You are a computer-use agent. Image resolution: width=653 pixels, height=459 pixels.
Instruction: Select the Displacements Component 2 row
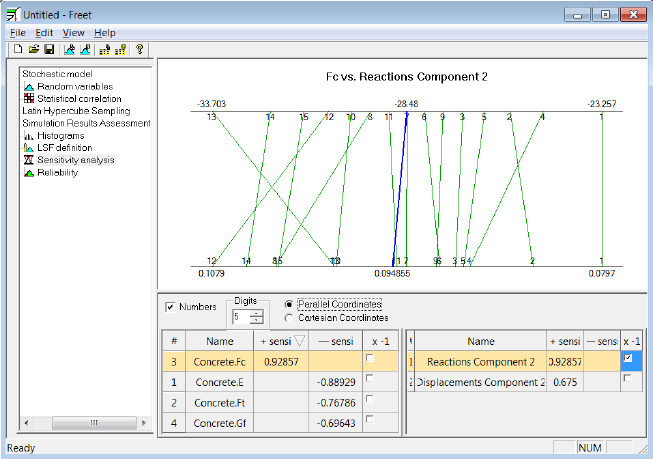pyautogui.click(x=524, y=382)
